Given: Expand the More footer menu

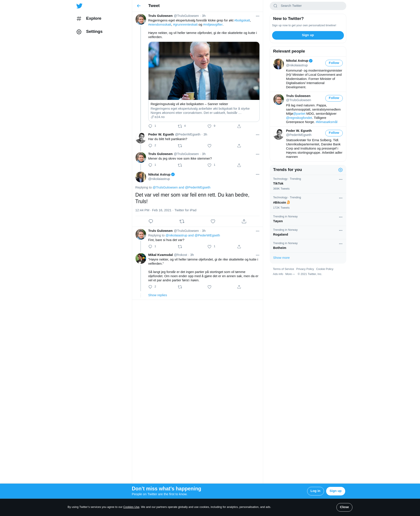Looking at the screenshot, I should 290,274.
